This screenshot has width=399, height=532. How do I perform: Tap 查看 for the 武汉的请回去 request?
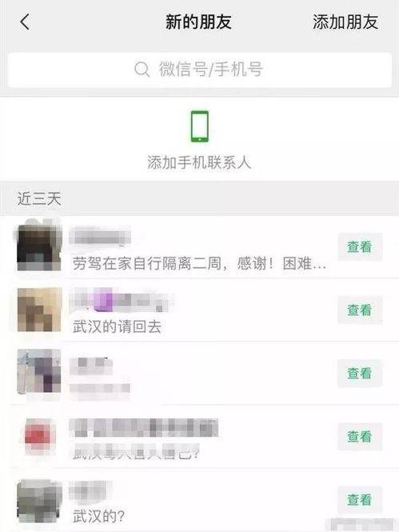(x=360, y=310)
